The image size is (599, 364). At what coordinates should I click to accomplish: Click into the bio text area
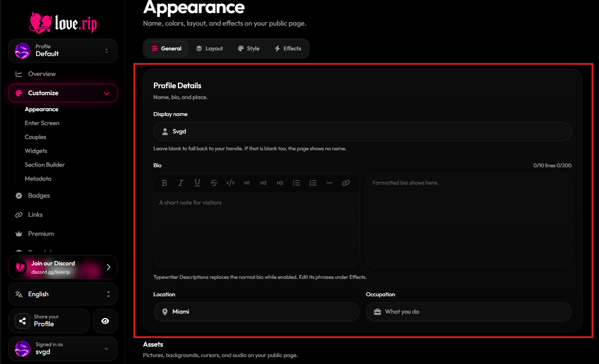click(x=256, y=229)
